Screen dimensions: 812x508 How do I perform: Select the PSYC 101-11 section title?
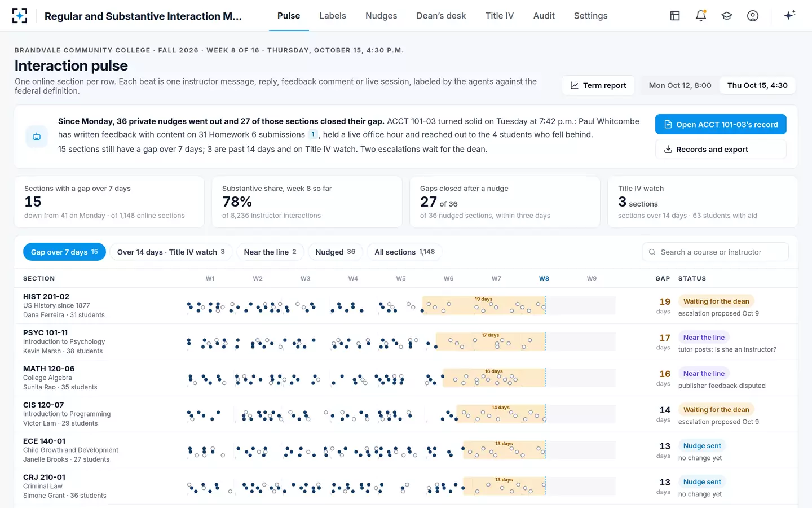pos(45,332)
